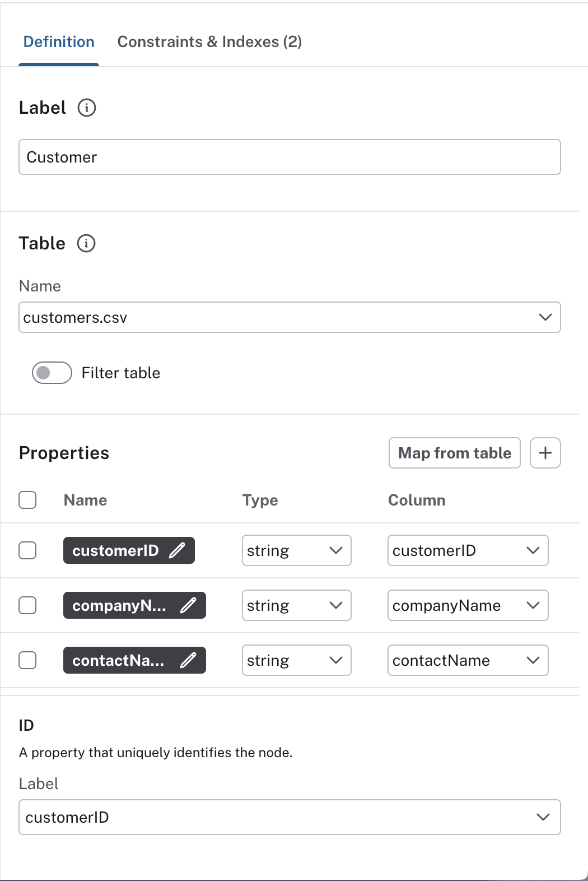Edit customerID property name via pencil icon
The width and height of the screenshot is (588, 881).
tap(177, 550)
